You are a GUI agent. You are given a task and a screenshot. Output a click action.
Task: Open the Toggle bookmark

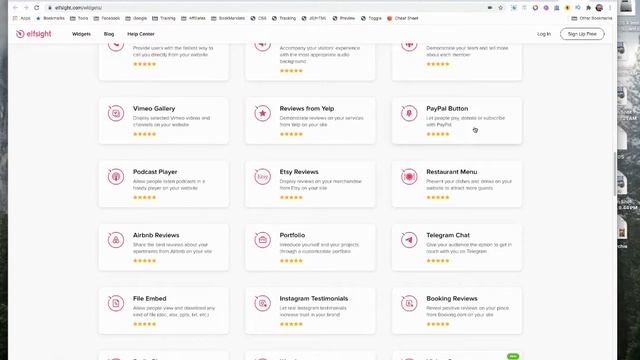[x=371, y=18]
